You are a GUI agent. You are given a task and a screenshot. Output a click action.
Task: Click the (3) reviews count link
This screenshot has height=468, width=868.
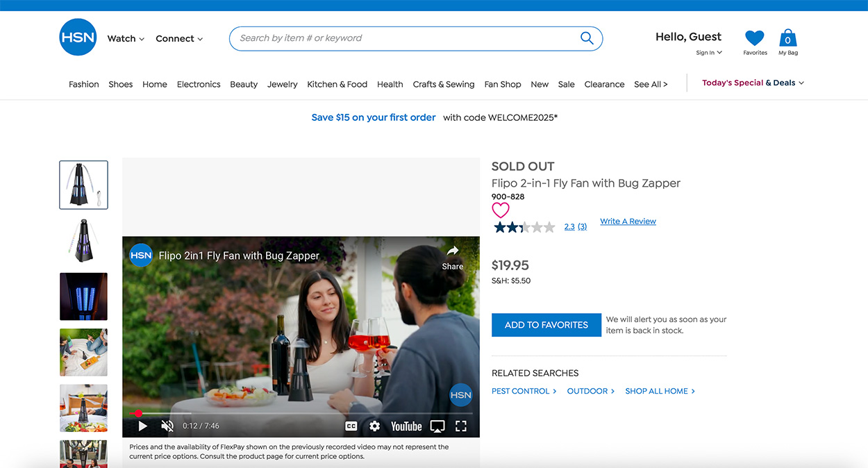click(x=582, y=227)
